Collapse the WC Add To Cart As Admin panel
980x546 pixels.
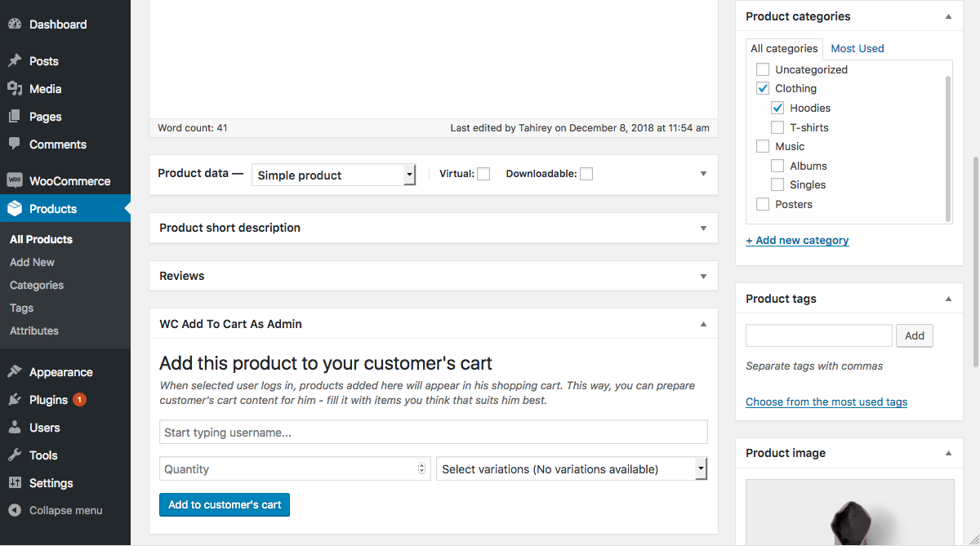(704, 324)
